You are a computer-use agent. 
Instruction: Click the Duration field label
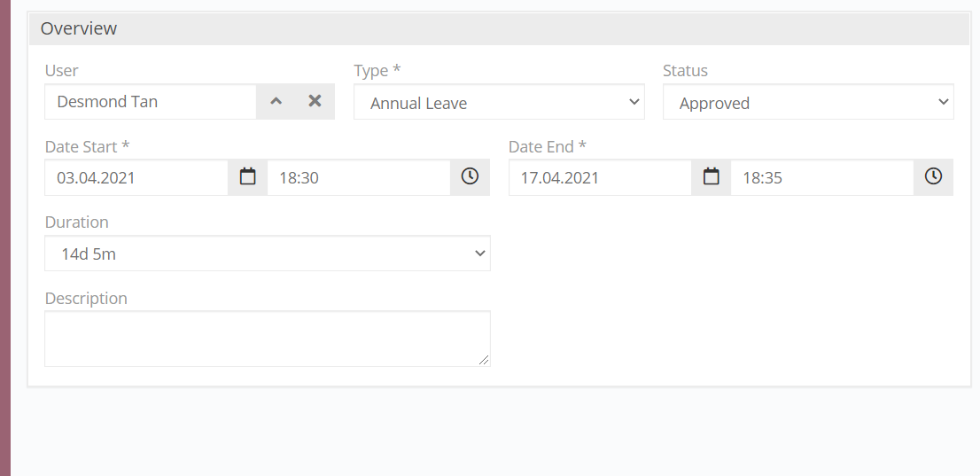[x=77, y=222]
